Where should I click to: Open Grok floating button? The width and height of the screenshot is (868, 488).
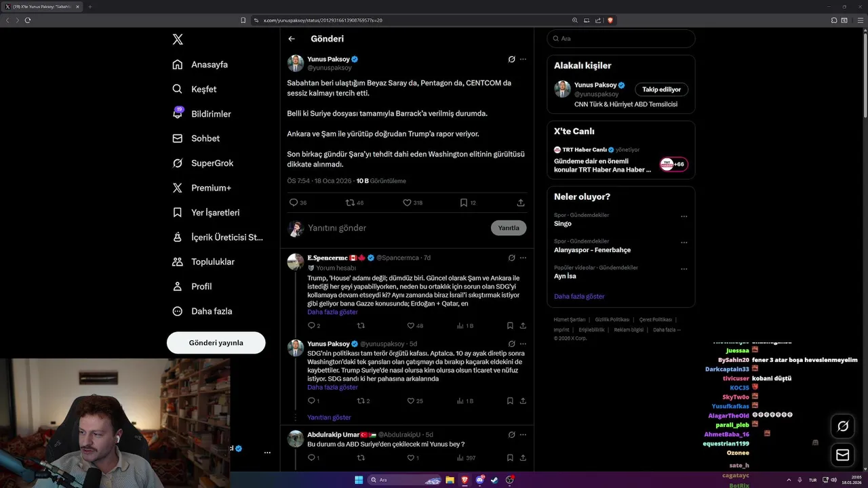[x=843, y=426]
